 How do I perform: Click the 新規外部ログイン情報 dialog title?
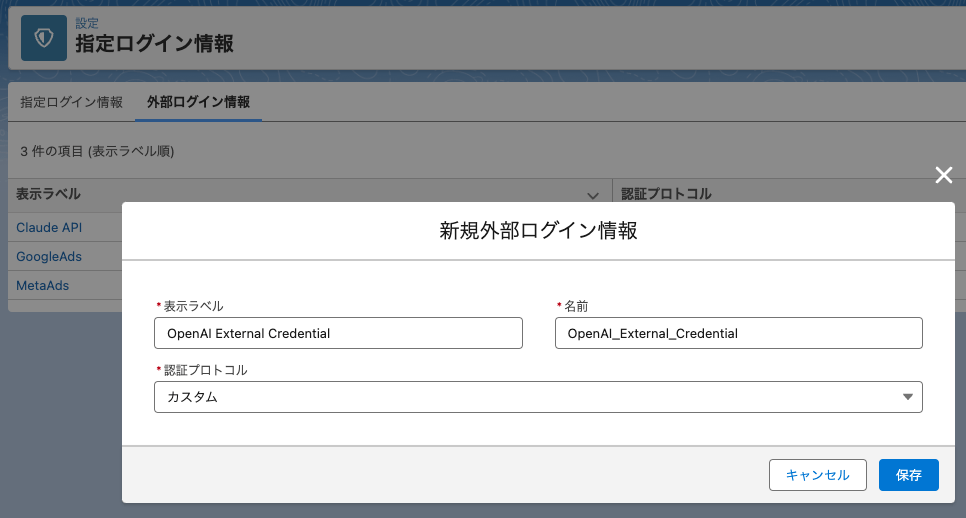(x=538, y=231)
